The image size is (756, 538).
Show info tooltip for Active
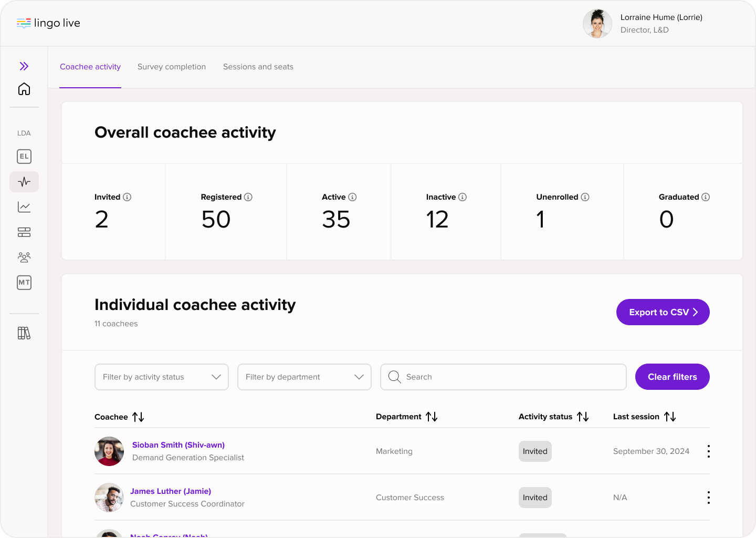coord(352,197)
